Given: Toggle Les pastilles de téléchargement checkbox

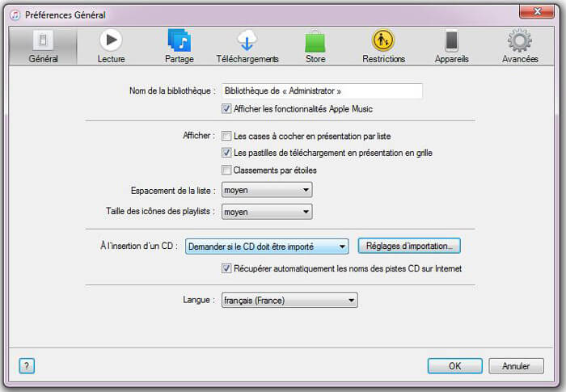Looking at the screenshot, I should pos(226,153).
